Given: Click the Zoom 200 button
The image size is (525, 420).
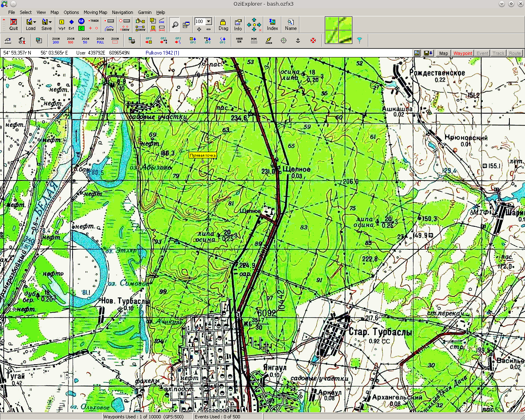Looking at the screenshot, I should (56, 41).
